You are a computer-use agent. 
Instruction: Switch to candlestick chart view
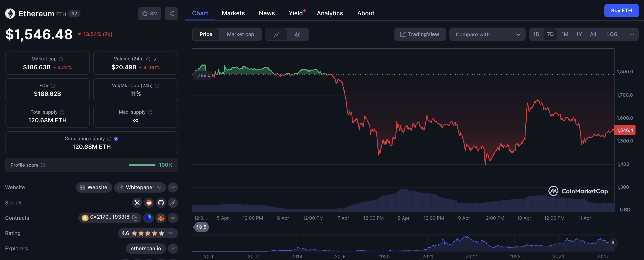click(x=298, y=34)
